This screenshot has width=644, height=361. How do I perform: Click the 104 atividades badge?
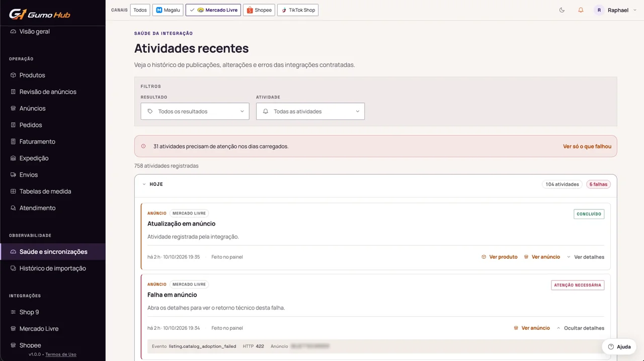pos(562,184)
